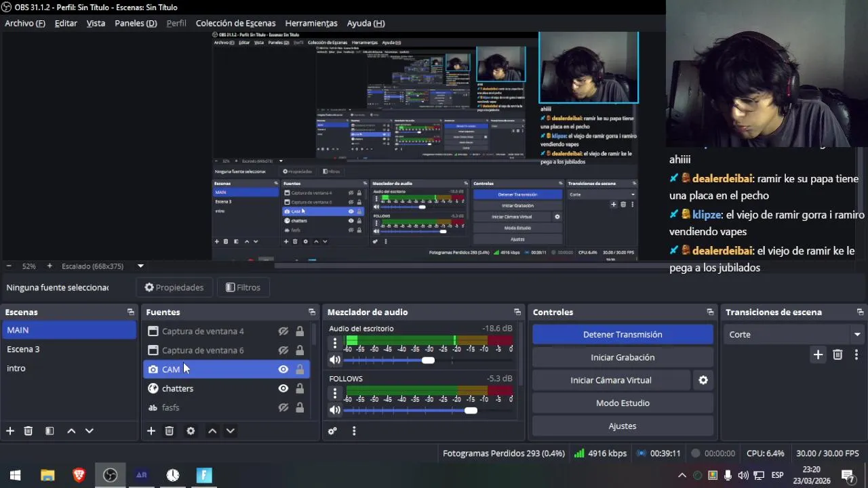This screenshot has height=488, width=868.
Task: Pop out the Controles dock
Action: [710, 312]
